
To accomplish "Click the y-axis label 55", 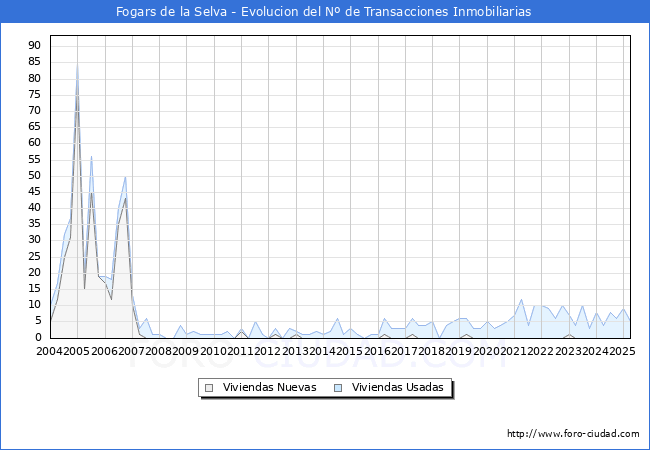I will click(34, 159).
